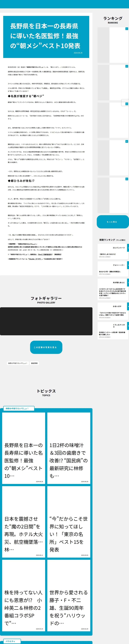Open the ranking card numbered 2
Screen dimensions: 129x644
pos(113,83)
